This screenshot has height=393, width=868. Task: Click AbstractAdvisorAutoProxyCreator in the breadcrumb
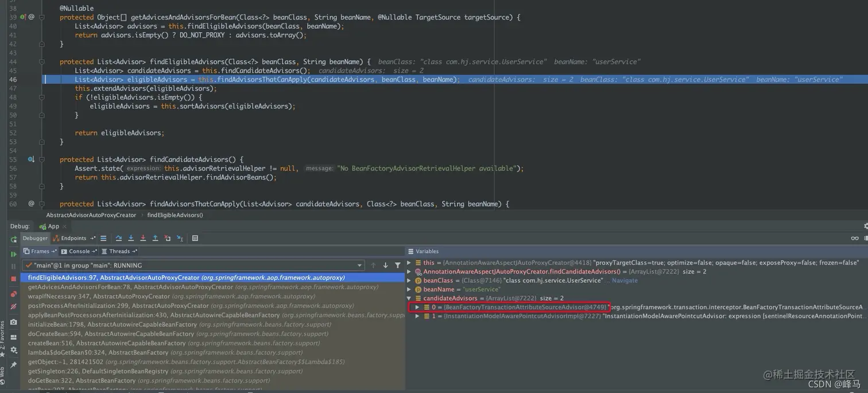(x=91, y=215)
